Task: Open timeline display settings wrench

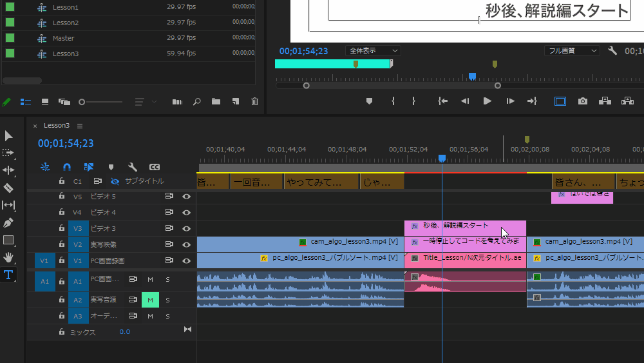Action: click(132, 167)
